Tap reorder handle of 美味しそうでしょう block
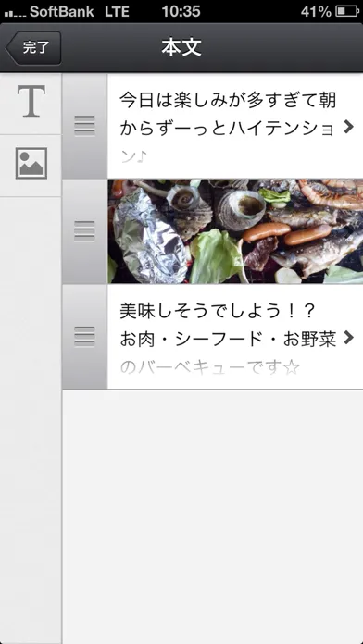 [84, 337]
